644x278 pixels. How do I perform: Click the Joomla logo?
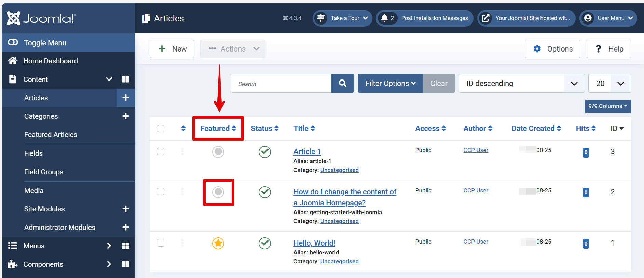(42, 18)
